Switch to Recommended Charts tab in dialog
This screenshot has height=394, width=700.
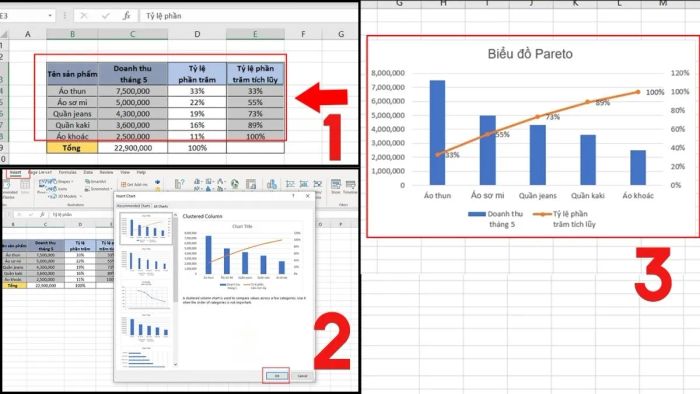pyautogui.click(x=133, y=206)
